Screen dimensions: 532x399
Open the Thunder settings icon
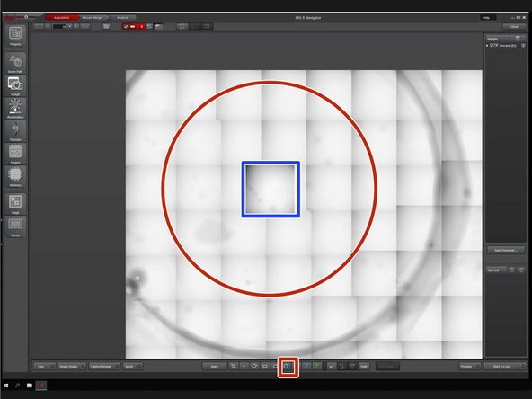point(15,131)
